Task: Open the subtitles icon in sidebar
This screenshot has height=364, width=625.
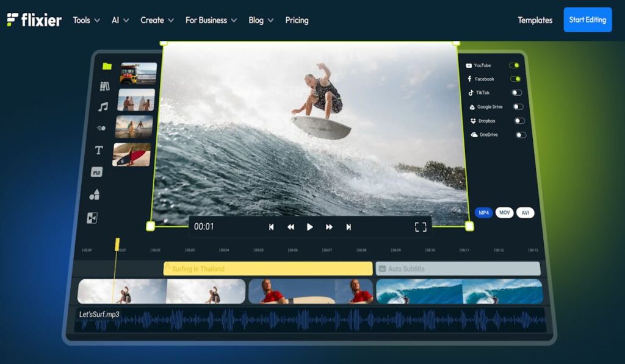Action: [x=96, y=172]
